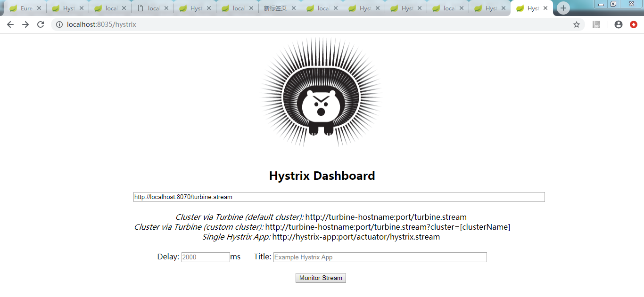Click the Monitor Stream button

tap(321, 278)
